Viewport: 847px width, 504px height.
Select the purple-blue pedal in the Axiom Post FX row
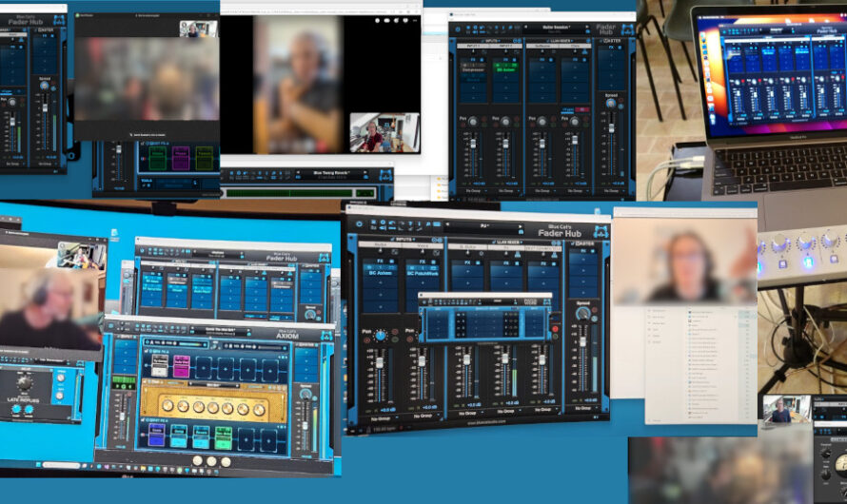click(x=157, y=435)
